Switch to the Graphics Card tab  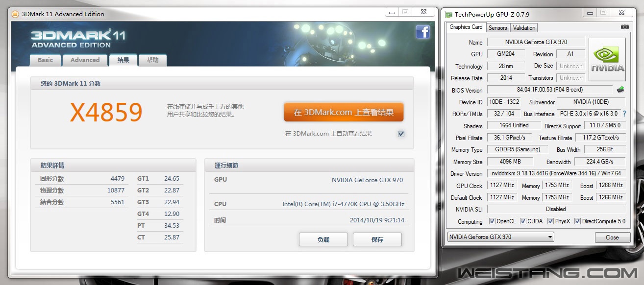tap(466, 27)
